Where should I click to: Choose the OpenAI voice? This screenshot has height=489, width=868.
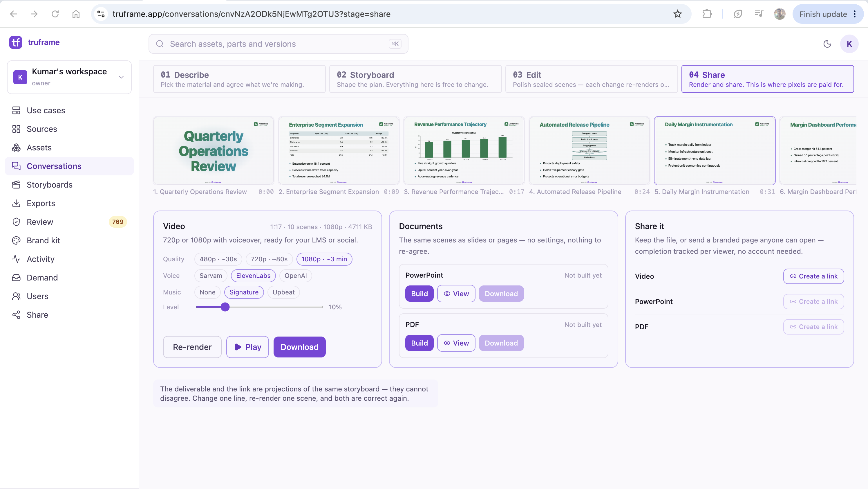[296, 276]
